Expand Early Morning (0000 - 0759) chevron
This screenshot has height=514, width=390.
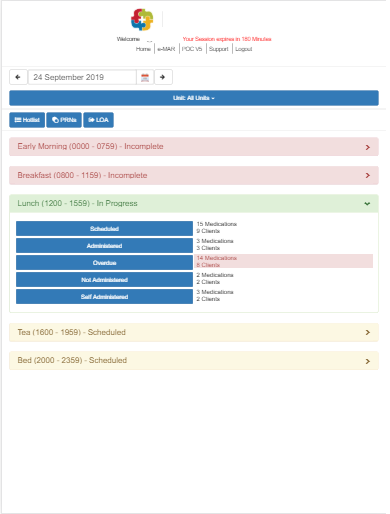pos(368,147)
